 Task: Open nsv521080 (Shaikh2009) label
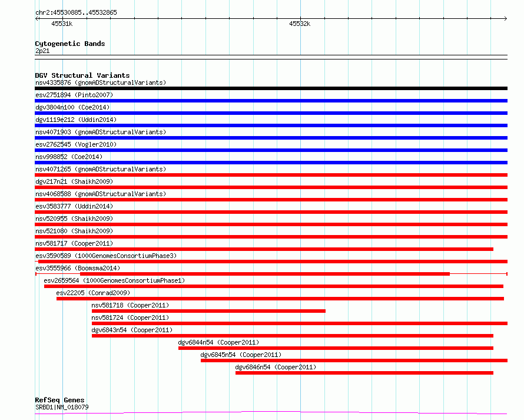[74, 231]
